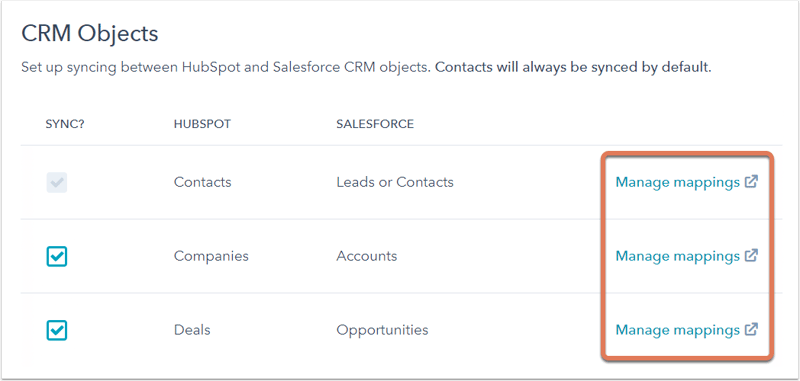
Task: Toggle the disabled Contacts sync checkbox
Action: pyautogui.click(x=57, y=183)
